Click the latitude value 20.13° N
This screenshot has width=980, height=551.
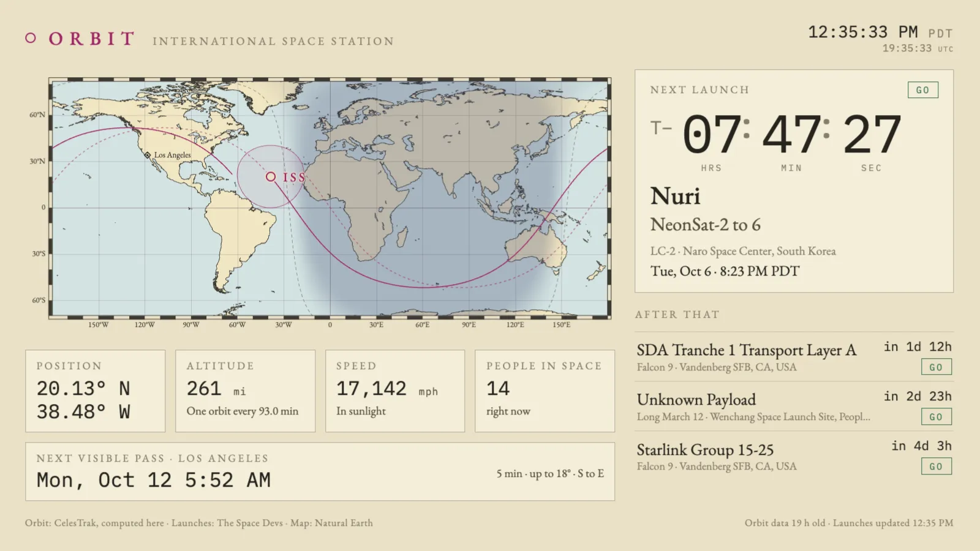pyautogui.click(x=83, y=389)
